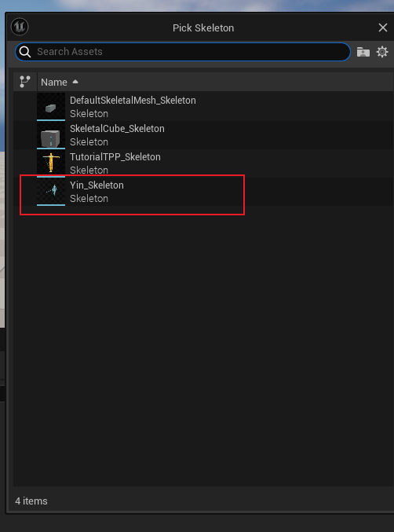Click the DefaultSkeletalMesh_Skeleton thumbnail
The height and width of the screenshot is (532, 394).
[51, 107]
